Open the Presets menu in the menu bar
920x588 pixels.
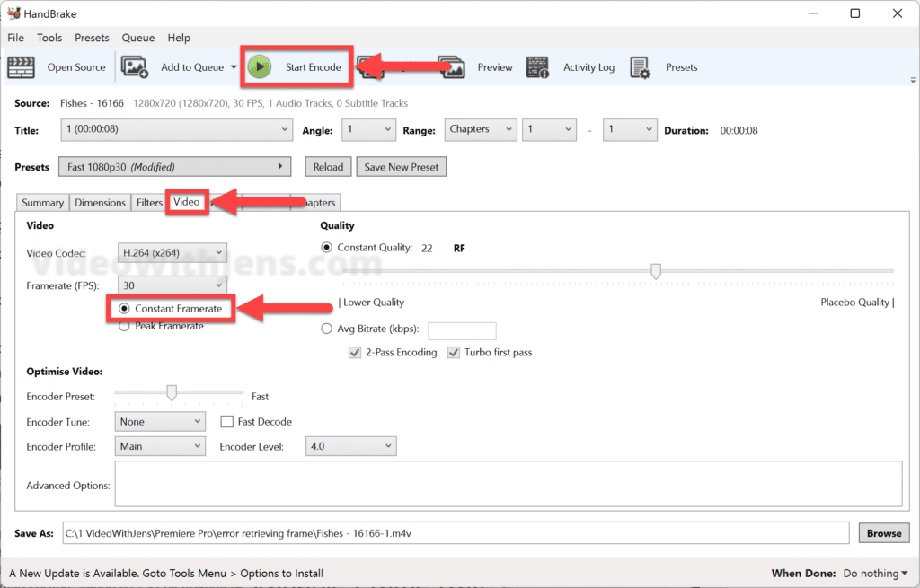pyautogui.click(x=92, y=38)
